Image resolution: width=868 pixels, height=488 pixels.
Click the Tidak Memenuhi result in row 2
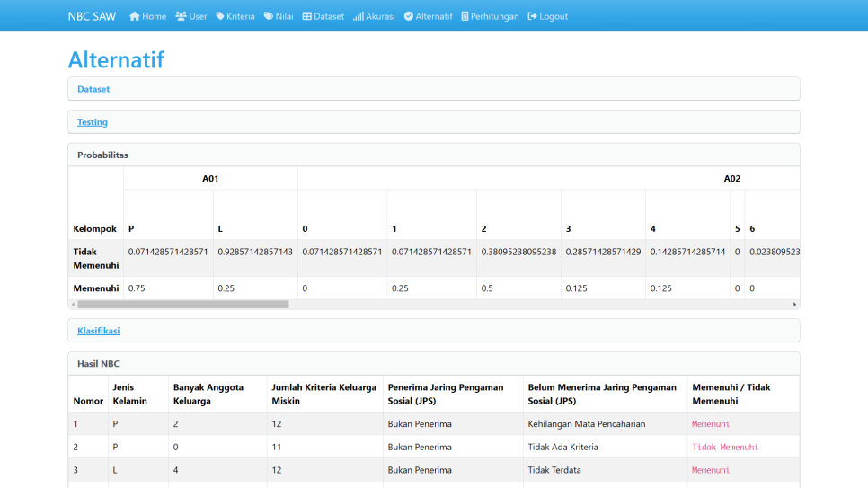coord(725,447)
